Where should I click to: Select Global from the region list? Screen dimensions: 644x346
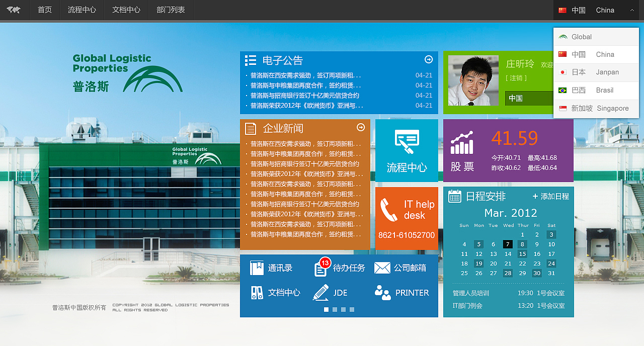tap(596, 37)
